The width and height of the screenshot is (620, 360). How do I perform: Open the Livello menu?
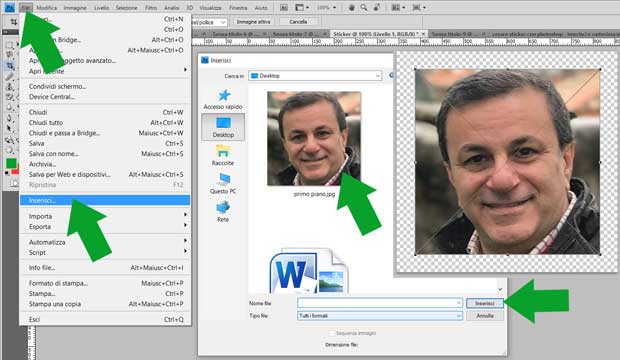click(x=101, y=8)
